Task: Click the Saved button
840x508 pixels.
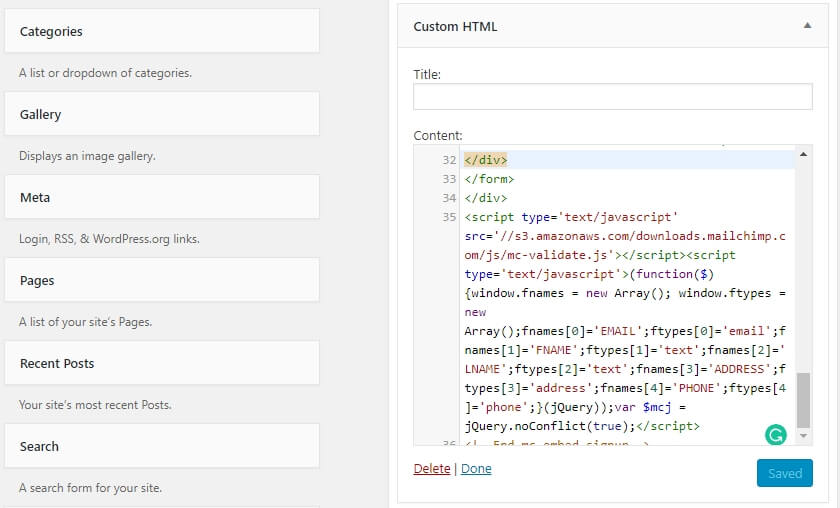Action: (785, 473)
